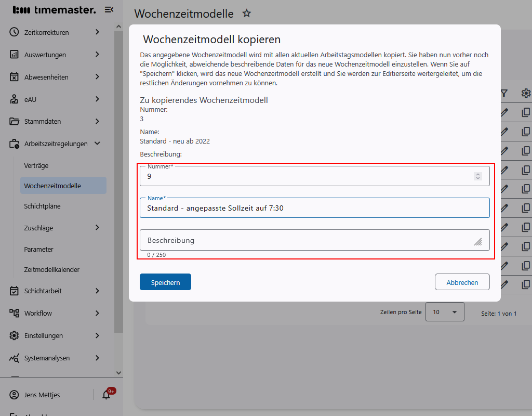
Task: Collapse the sidebar with the hamburger icon
Action: coord(109,9)
